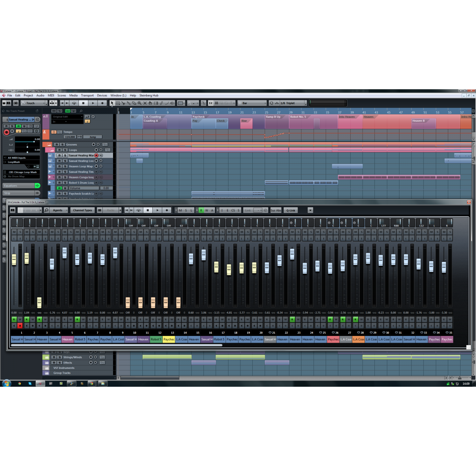Open Channel Types filter dropdown
This screenshot has height=476, width=476.
pos(83,210)
